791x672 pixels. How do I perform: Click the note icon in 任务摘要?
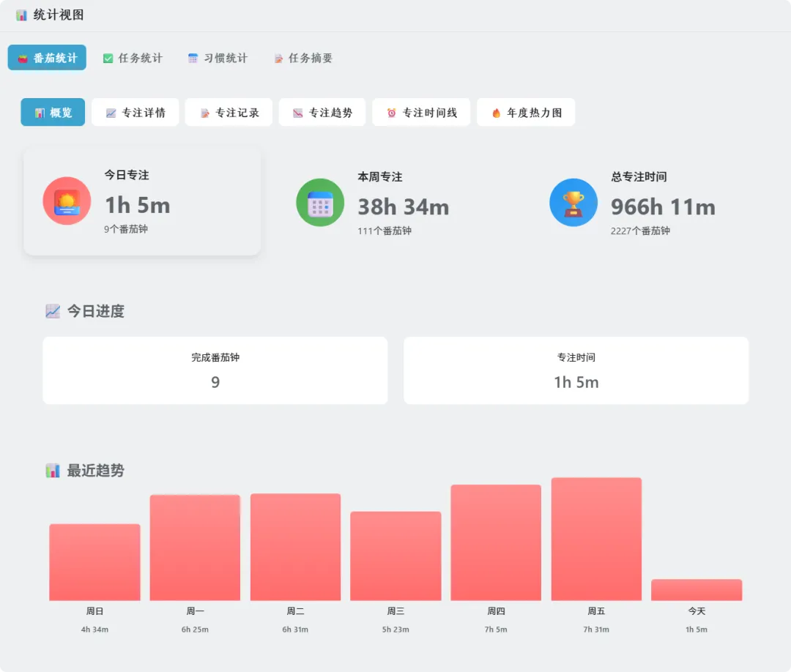(278, 59)
